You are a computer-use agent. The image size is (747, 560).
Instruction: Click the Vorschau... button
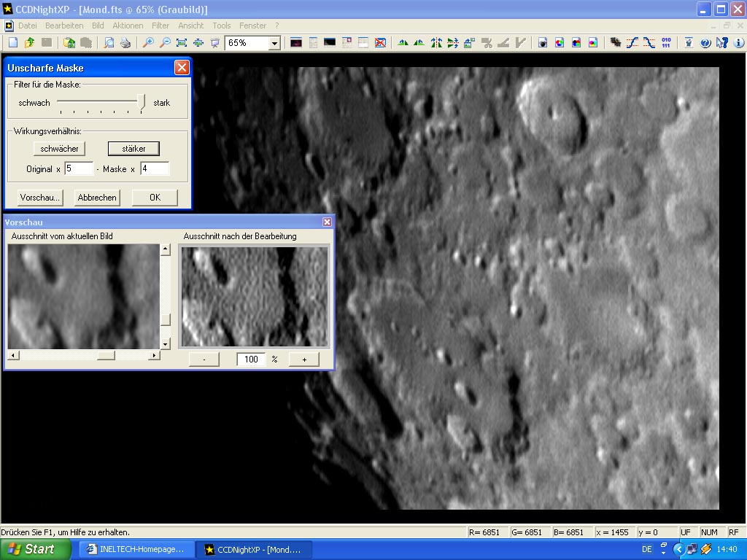(40, 198)
